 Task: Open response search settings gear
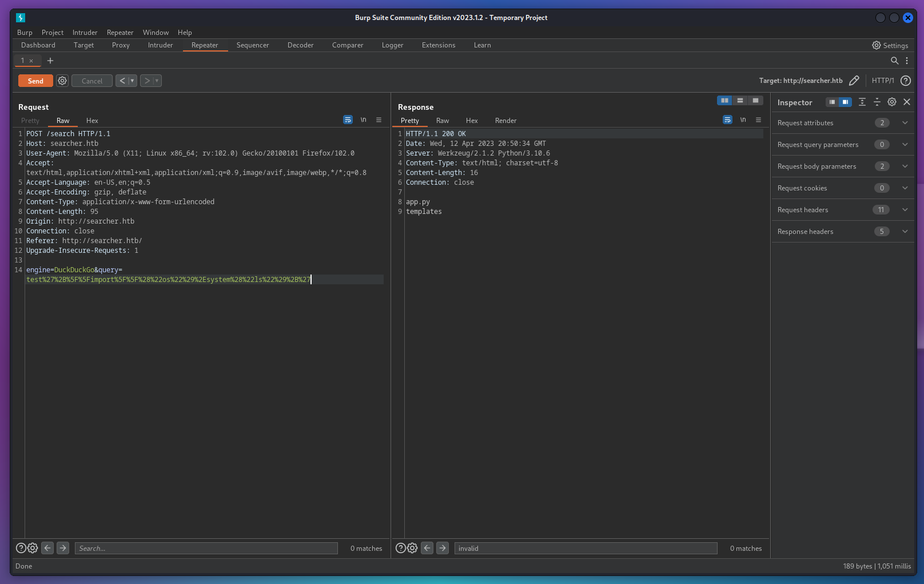pos(412,548)
